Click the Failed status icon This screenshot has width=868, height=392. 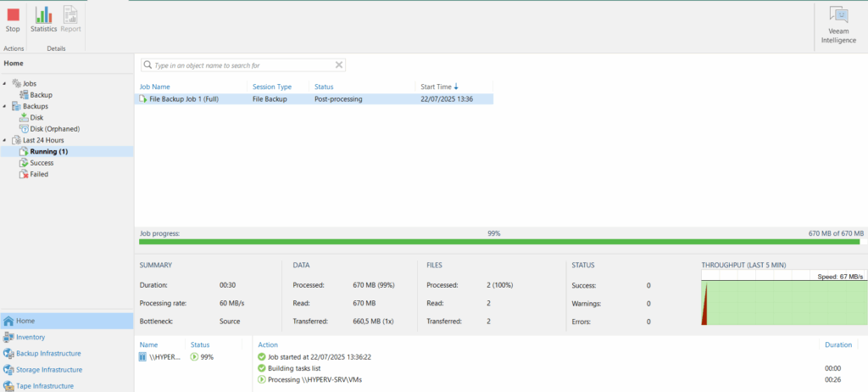24,174
